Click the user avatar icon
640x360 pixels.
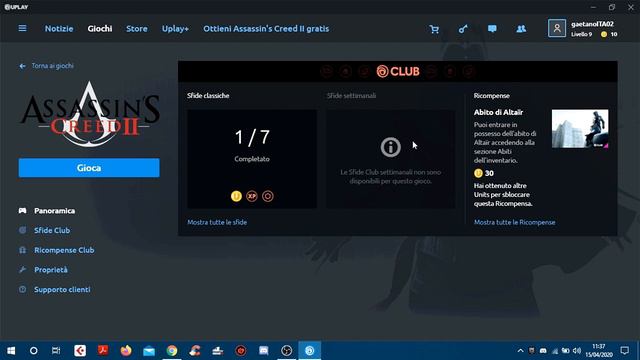(x=557, y=28)
